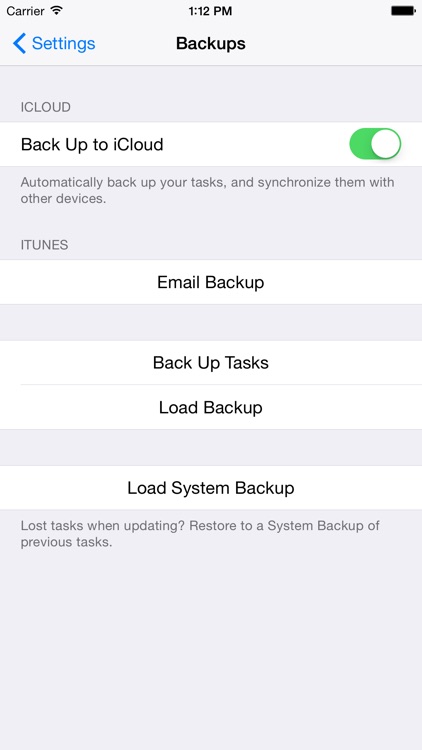The width and height of the screenshot is (422, 750).
Task: Choose Load System Backup
Action: (211, 487)
